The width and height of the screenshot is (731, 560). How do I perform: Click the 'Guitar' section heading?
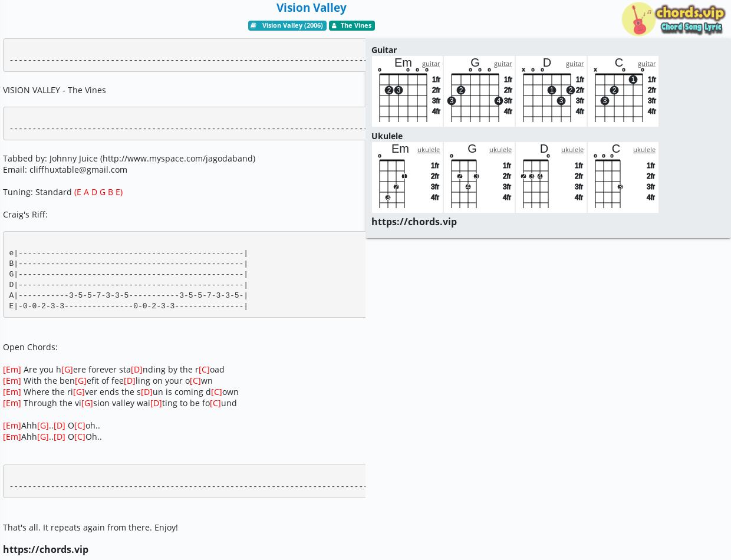[x=384, y=50]
